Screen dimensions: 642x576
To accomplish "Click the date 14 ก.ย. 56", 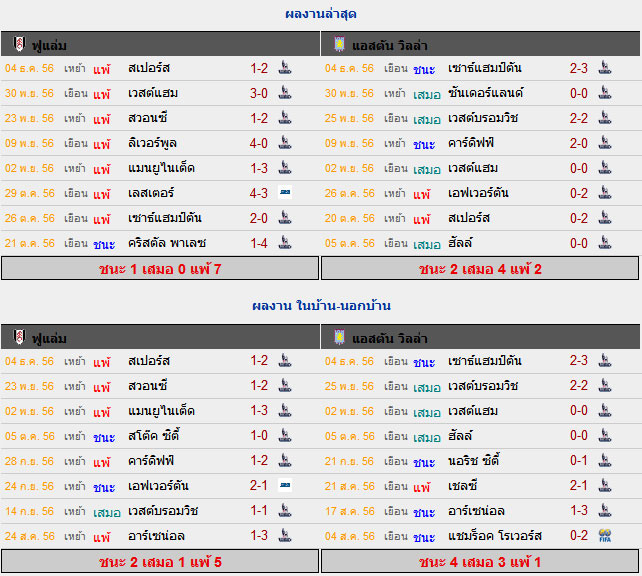I will tap(29, 511).
